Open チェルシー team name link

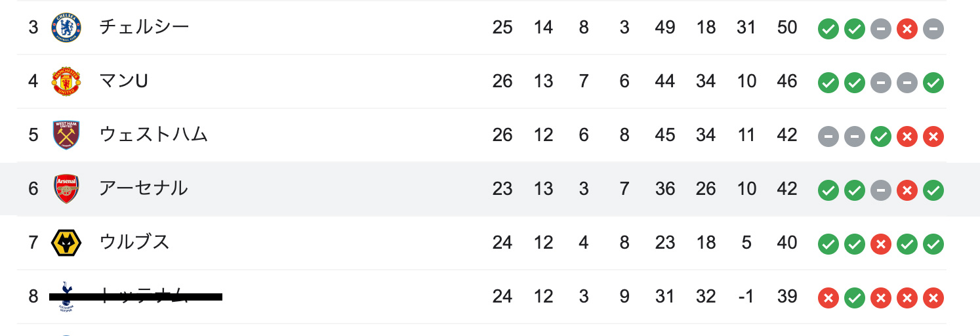(144, 27)
